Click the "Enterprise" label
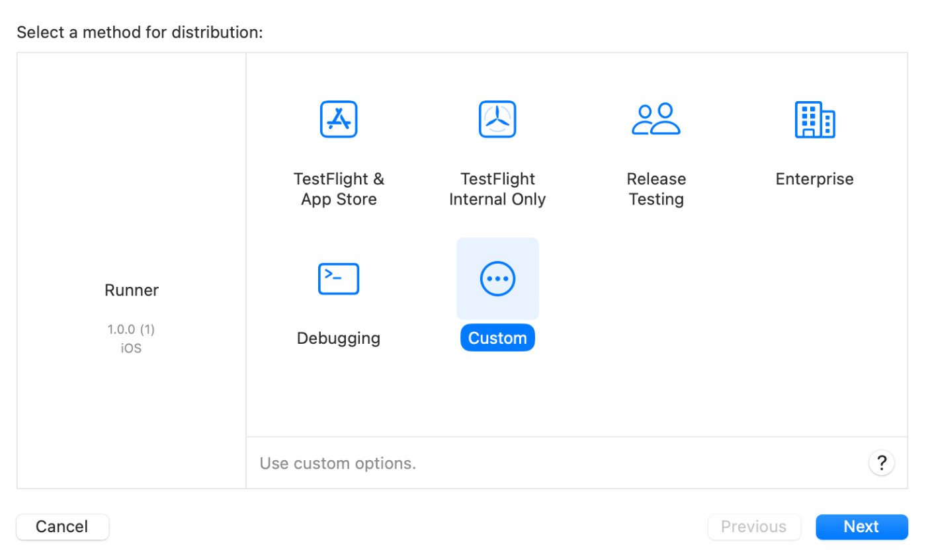 pyautogui.click(x=815, y=179)
